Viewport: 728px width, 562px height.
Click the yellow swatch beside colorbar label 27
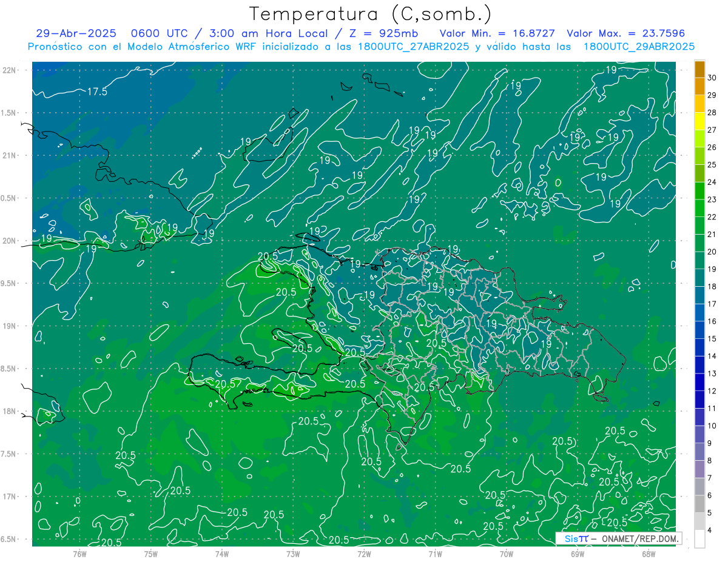click(x=699, y=122)
